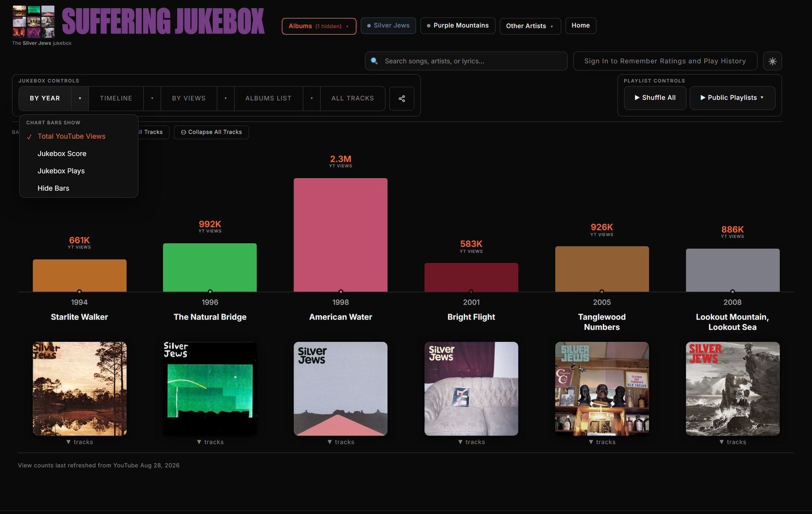Click the dark red 2001 Bright Flight bar

coord(472,277)
